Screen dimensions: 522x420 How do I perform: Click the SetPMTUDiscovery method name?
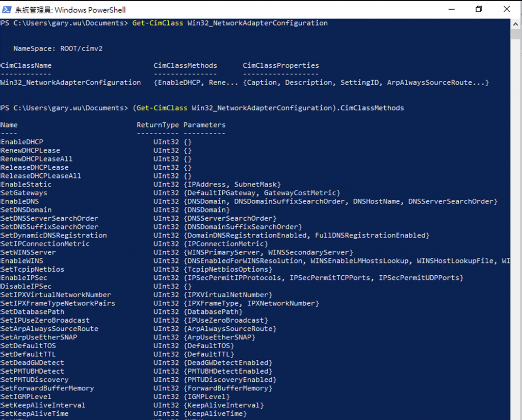coord(35,380)
